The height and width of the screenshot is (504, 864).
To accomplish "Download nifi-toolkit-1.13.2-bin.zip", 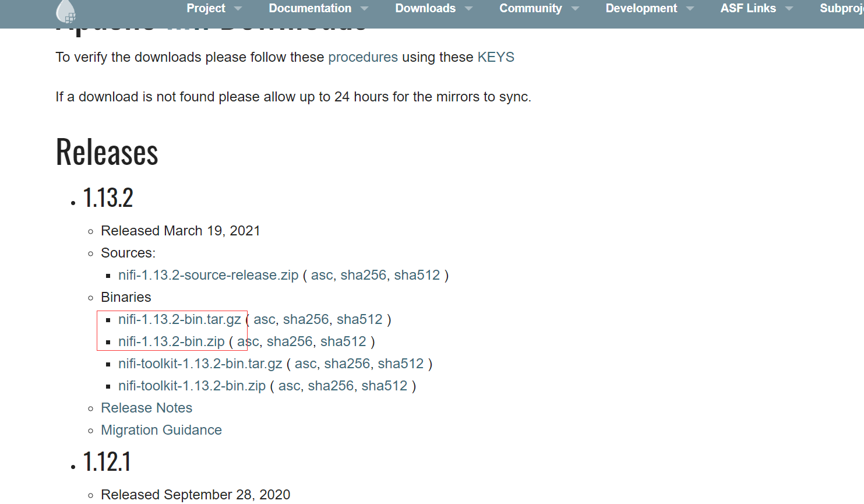I will click(192, 386).
